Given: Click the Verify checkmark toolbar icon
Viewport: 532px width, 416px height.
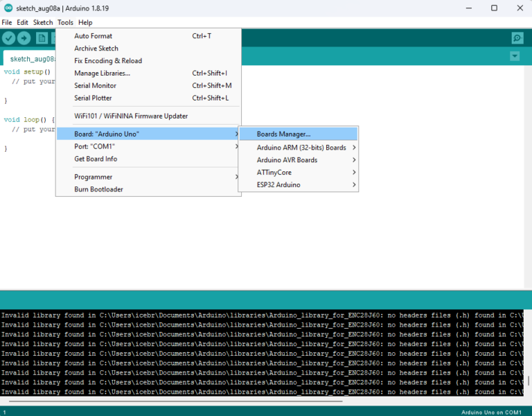Looking at the screenshot, I should coord(9,38).
